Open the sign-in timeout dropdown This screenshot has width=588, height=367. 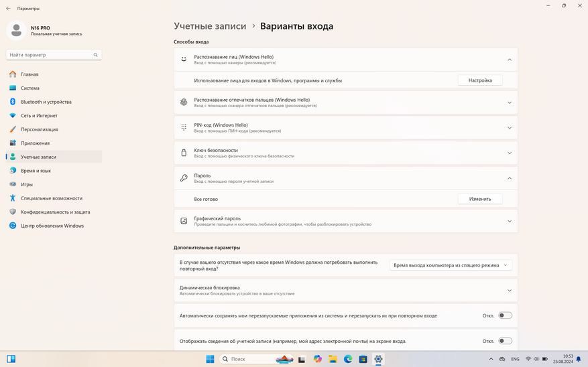click(x=451, y=265)
